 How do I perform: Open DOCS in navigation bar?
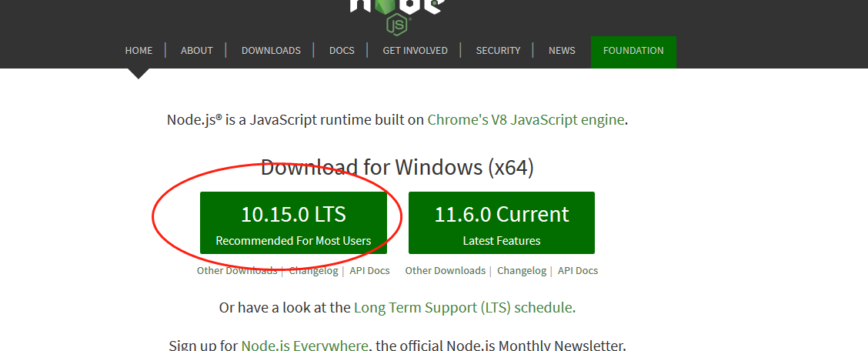pyautogui.click(x=342, y=50)
